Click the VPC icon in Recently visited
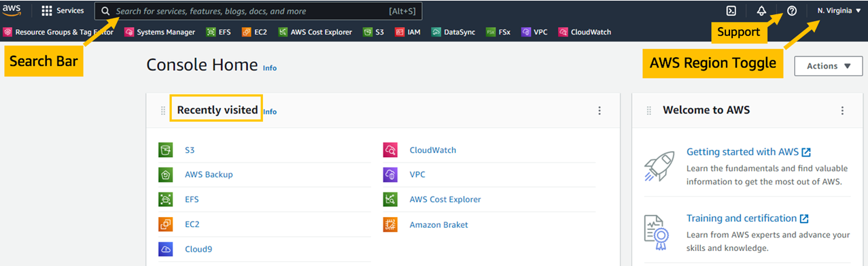 [390, 175]
